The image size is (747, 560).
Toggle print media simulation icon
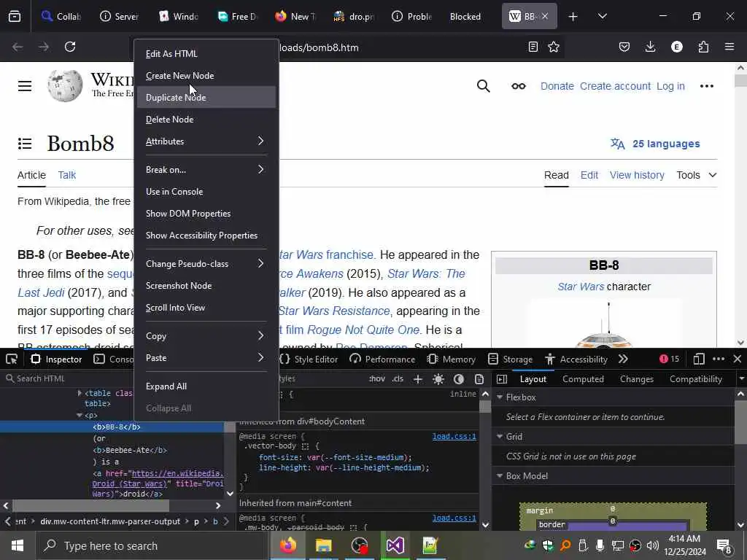[x=479, y=379]
